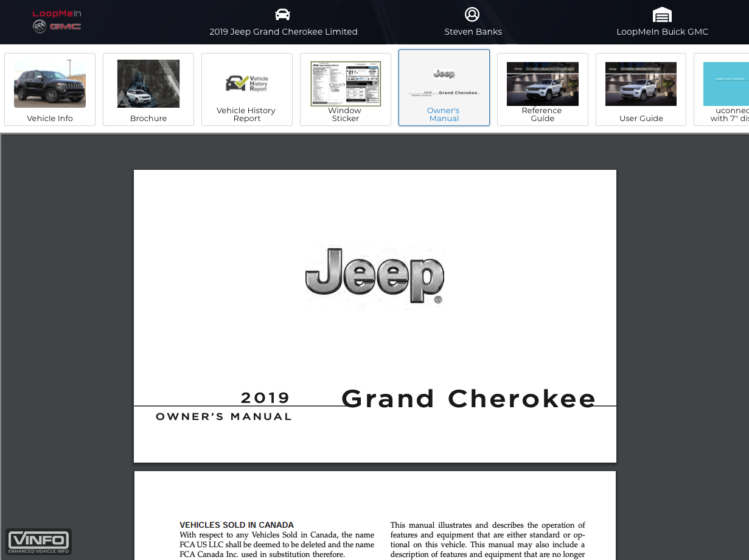Click the LoopMeIn Buick GMC dealer name
749x560 pixels.
[663, 32]
